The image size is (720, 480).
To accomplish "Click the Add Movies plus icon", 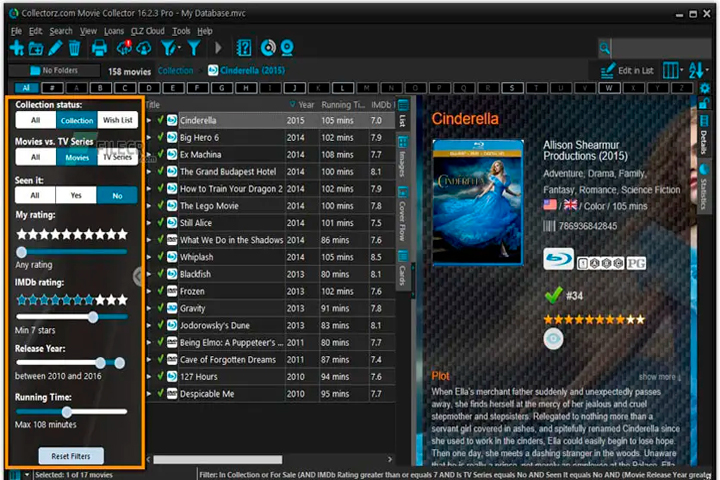I will pyautogui.click(x=17, y=48).
